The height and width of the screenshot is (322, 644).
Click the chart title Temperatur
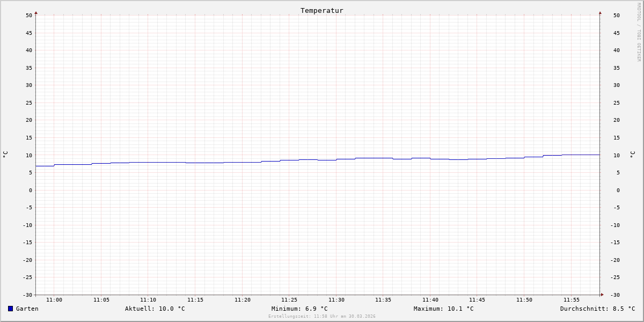tap(322, 10)
